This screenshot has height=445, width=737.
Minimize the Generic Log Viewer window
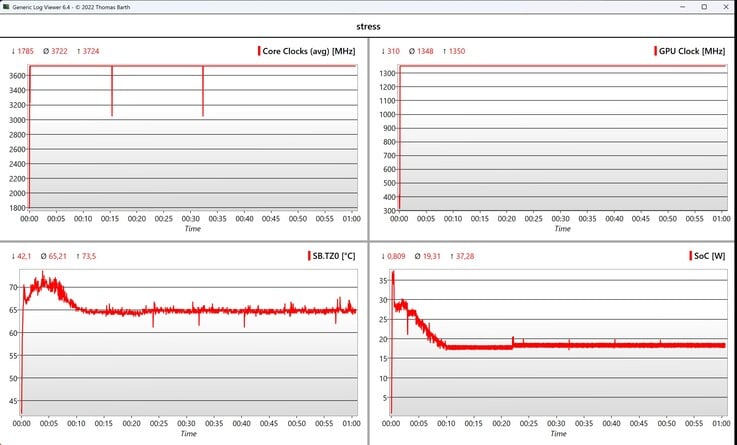point(682,7)
